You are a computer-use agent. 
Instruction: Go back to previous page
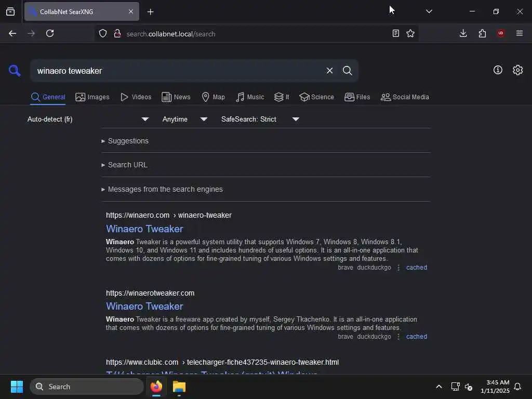click(12, 33)
